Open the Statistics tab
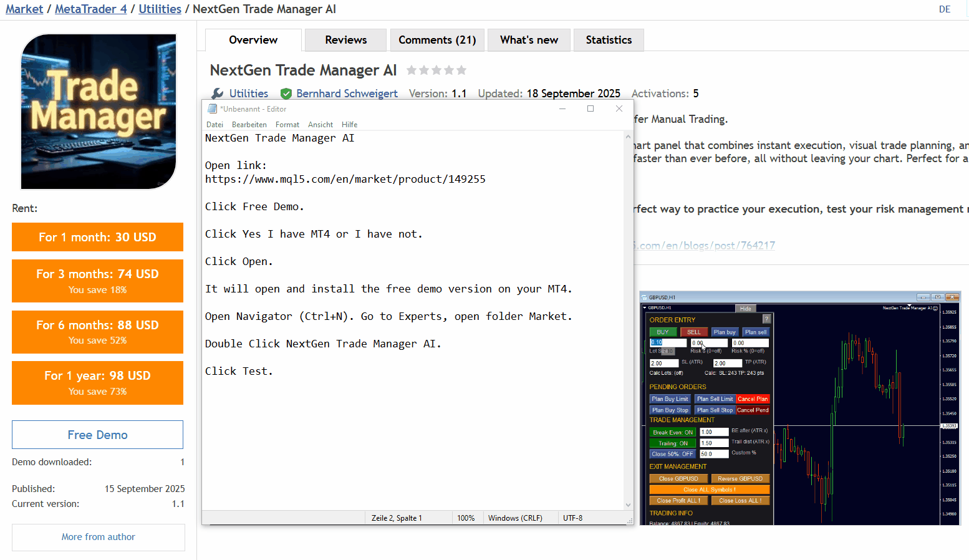Screen dimensions: 969x560 pyautogui.click(x=609, y=40)
